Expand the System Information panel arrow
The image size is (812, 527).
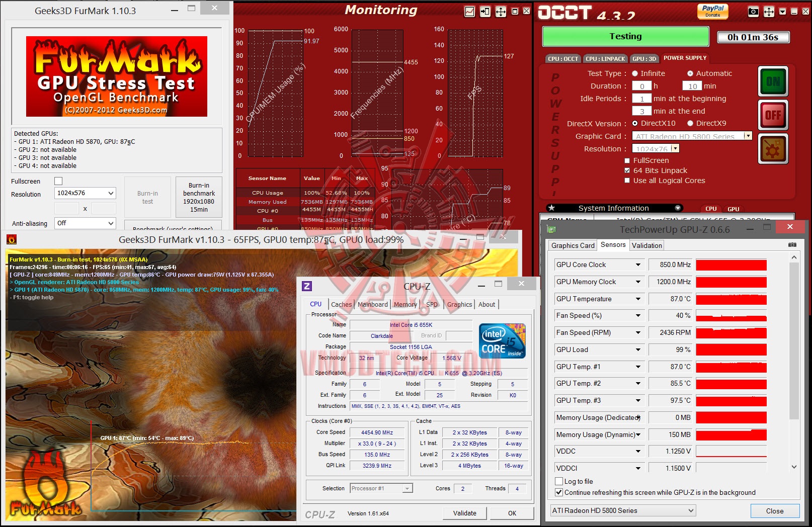(x=678, y=208)
